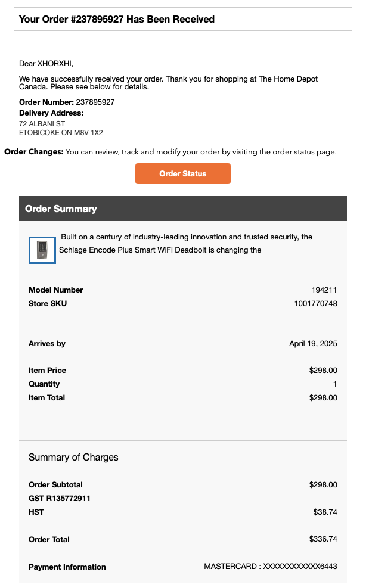Open the Schlage deadbolt product thumbnail
This screenshot has width=372, height=588.
[42, 250]
